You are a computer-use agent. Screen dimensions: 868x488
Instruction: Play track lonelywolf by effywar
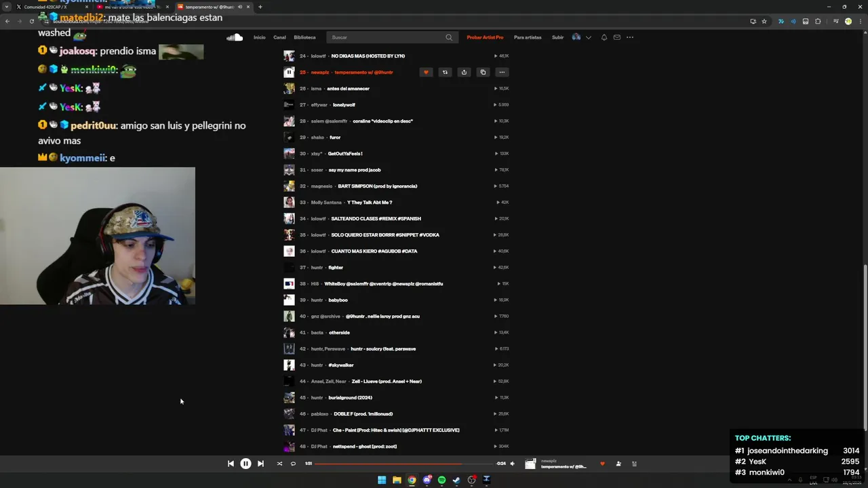pos(344,104)
